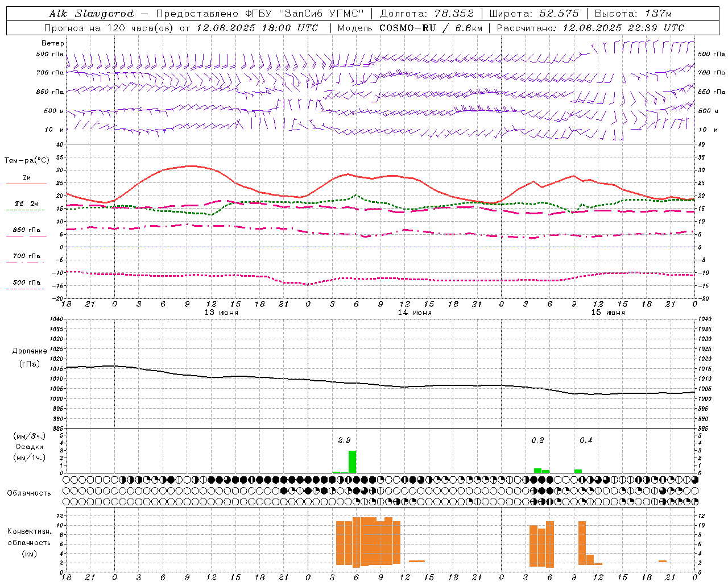Click the 500 гПа temperature legend entry
The height and width of the screenshot is (582, 728).
(x=27, y=282)
